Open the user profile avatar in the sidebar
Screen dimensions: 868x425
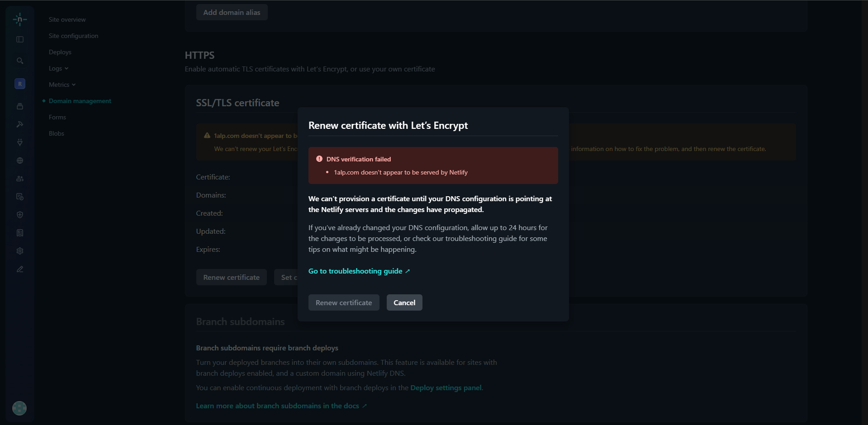[x=19, y=408]
